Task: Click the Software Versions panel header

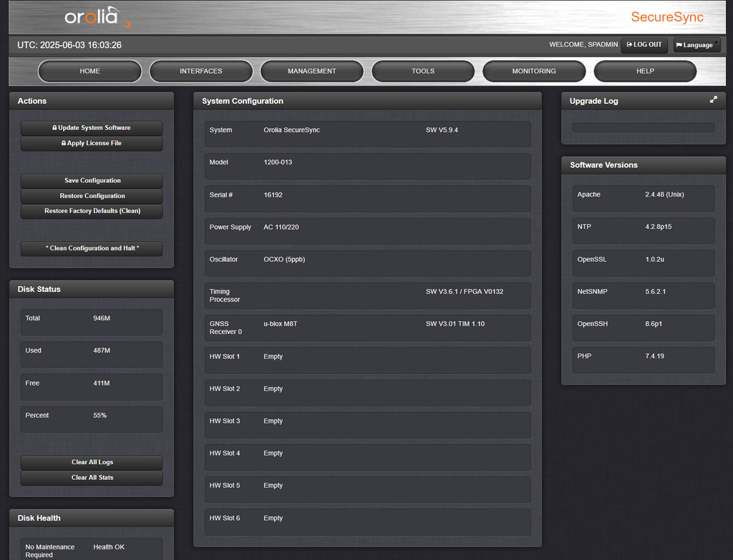Action: tap(644, 165)
